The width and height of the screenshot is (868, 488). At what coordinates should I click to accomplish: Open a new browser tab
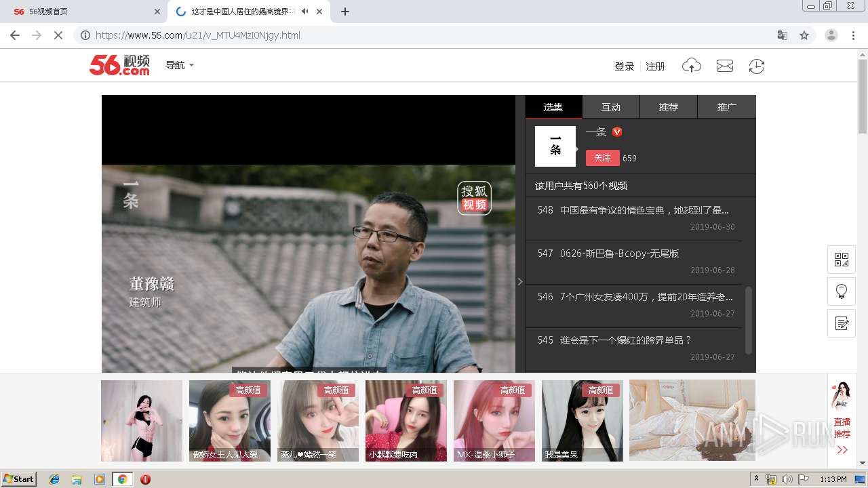344,12
